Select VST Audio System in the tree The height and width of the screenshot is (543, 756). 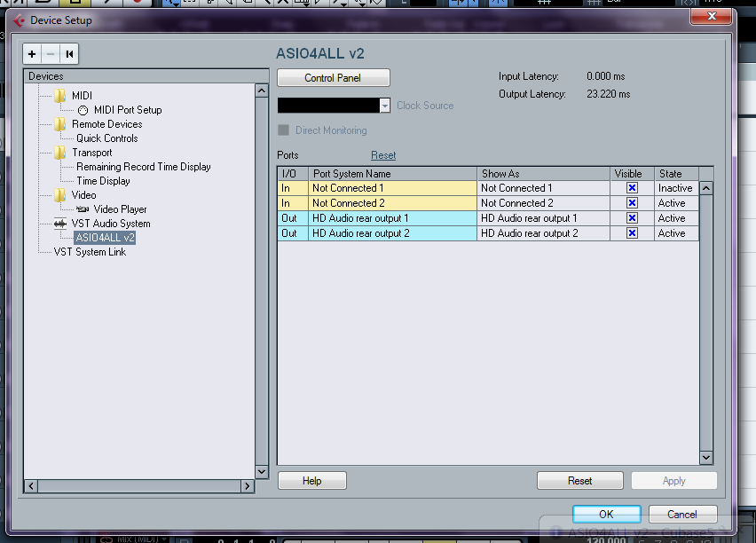(x=111, y=224)
